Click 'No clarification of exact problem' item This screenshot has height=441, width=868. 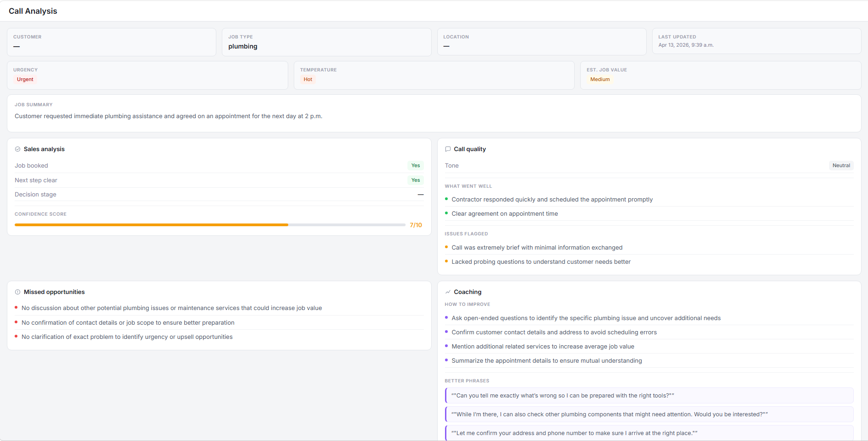(127, 337)
